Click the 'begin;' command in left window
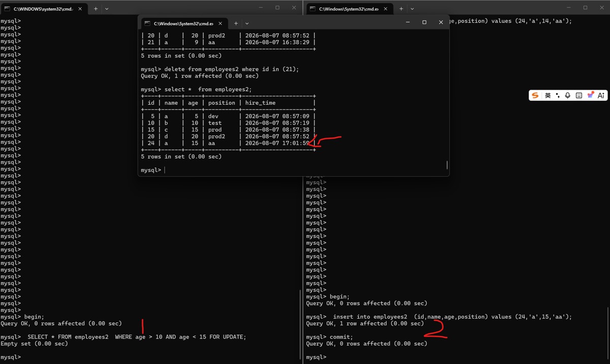The image size is (610, 364). [x=34, y=317]
